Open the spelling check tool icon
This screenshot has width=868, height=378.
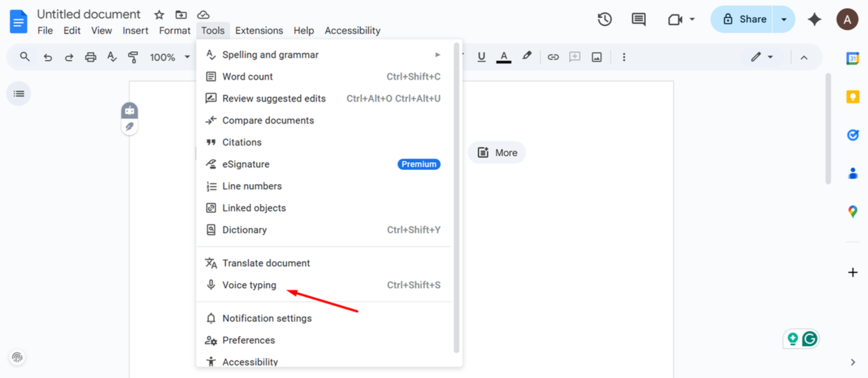coord(112,57)
